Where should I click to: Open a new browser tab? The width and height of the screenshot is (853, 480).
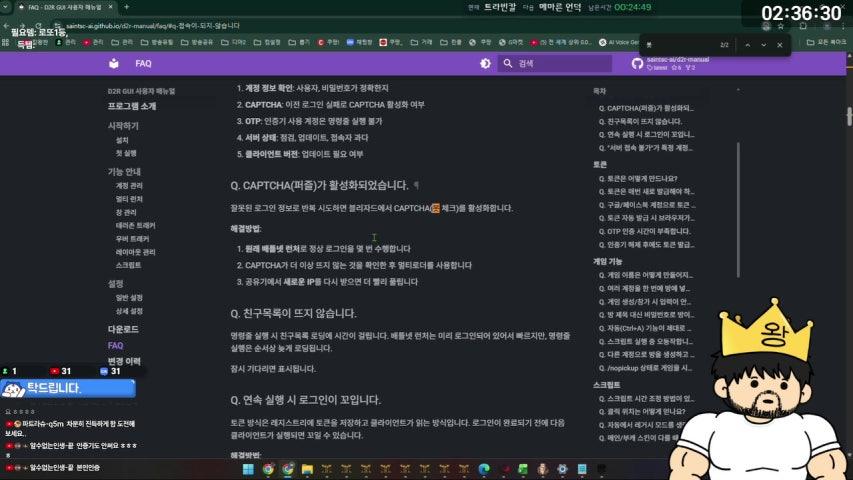click(x=126, y=7)
